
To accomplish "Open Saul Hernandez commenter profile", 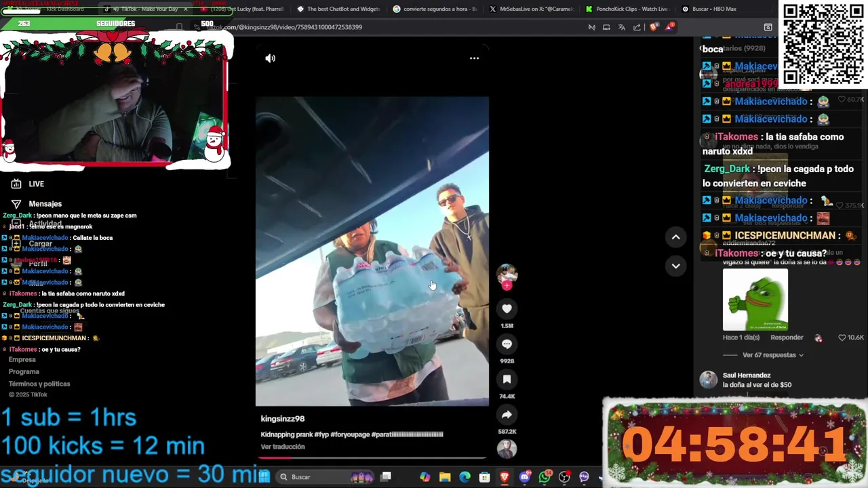I will 747,375.
